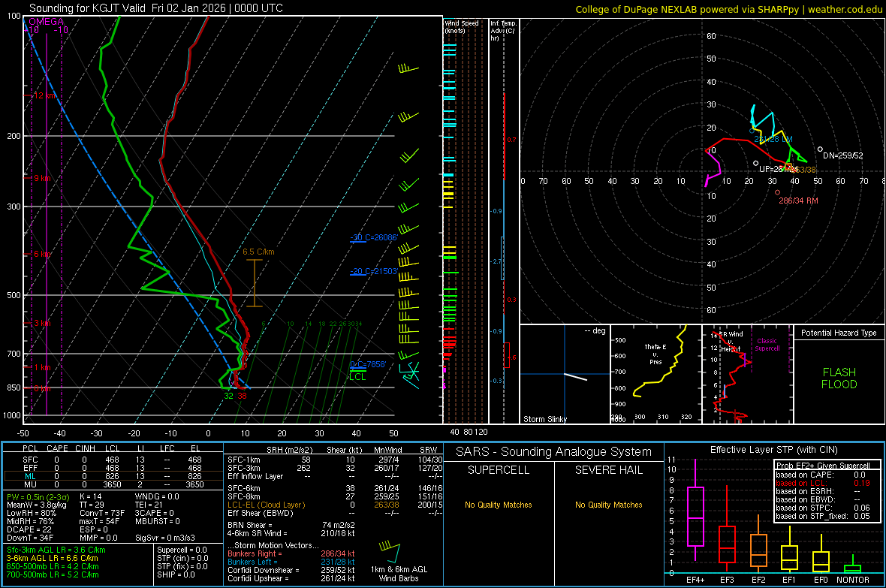Select the '6 km' height marker
This screenshot has height=588, width=886.
click(42, 254)
